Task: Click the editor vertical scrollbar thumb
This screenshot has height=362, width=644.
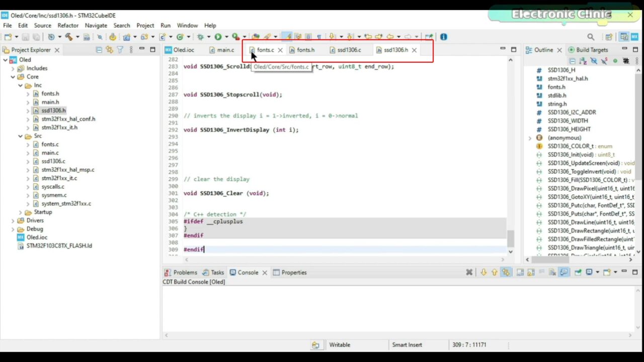Action: [511, 238]
